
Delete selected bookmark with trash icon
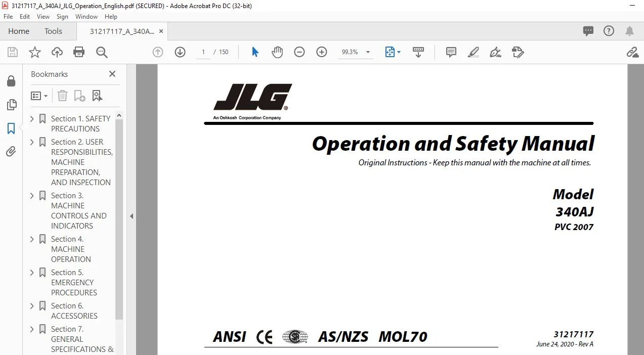62,96
